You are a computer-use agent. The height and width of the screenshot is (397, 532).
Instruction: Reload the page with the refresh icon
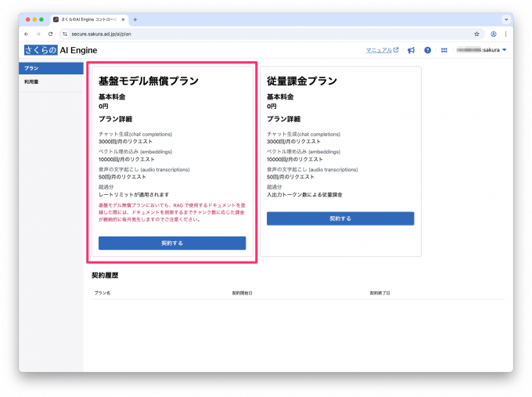click(51, 34)
